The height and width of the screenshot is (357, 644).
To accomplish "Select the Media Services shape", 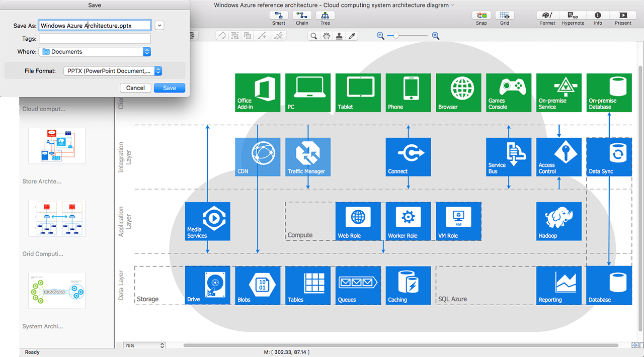I will coord(207,221).
